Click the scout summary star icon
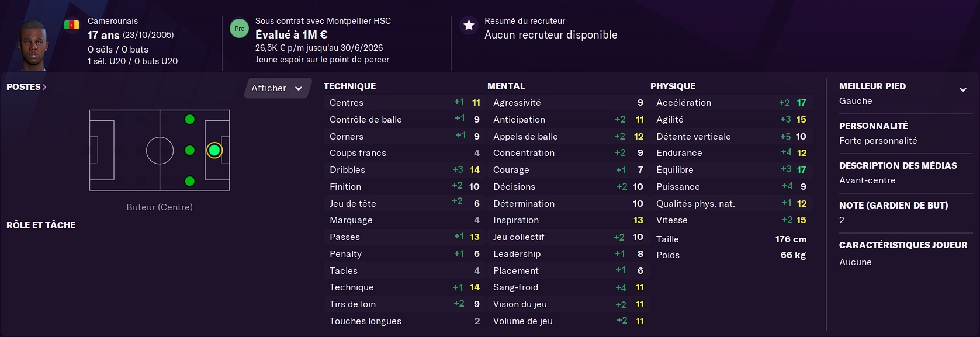This screenshot has height=337, width=980. [469, 26]
